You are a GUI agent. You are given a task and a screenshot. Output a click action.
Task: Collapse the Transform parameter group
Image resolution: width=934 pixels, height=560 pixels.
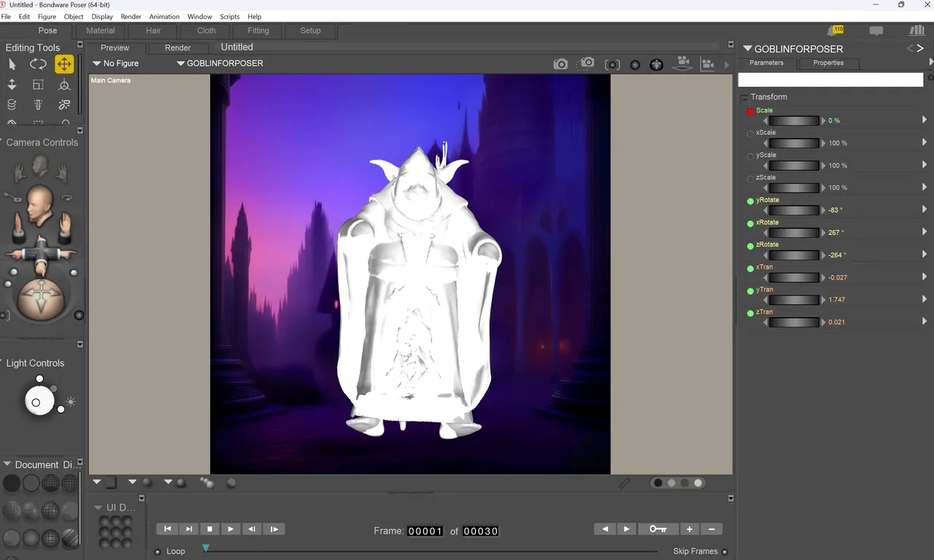point(744,98)
